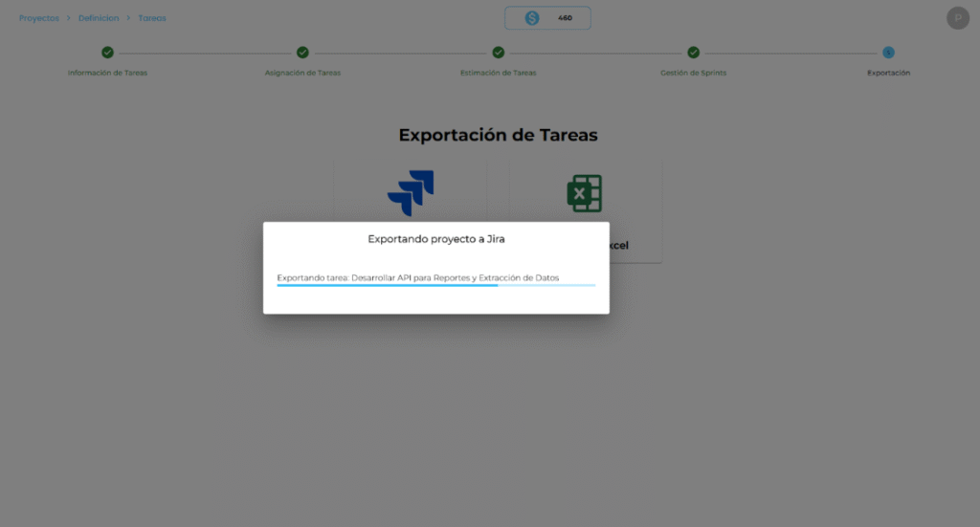Screen dimensions: 980x527
Task: Click the Jira logo export icon
Action: (411, 192)
